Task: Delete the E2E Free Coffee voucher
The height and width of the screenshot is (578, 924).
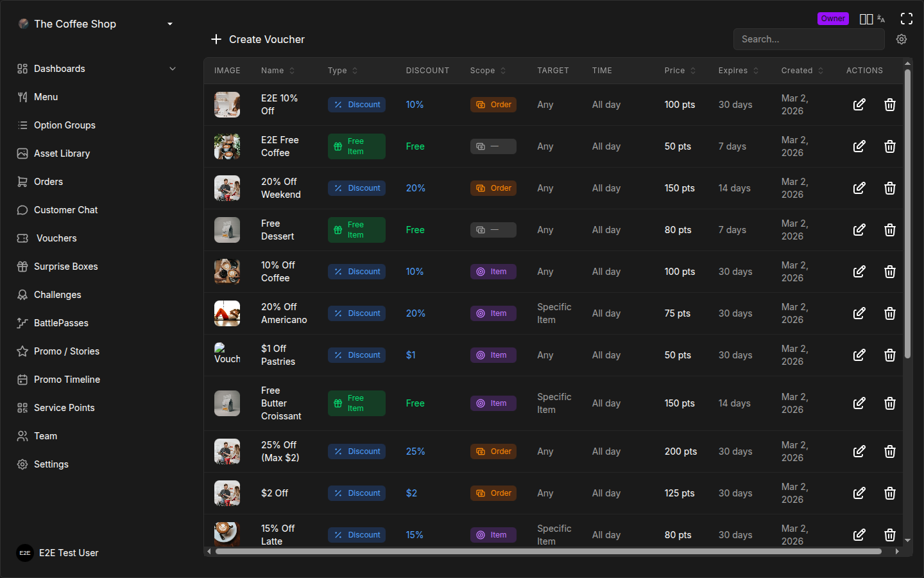Action: [x=889, y=146]
